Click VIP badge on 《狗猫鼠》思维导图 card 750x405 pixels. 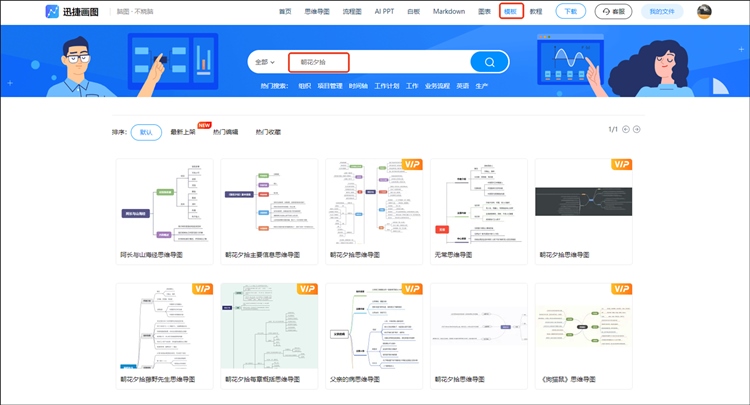coord(621,289)
